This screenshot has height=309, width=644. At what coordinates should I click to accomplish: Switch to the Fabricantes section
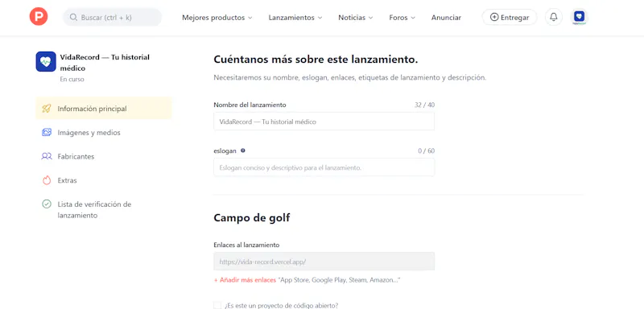[x=104, y=156]
